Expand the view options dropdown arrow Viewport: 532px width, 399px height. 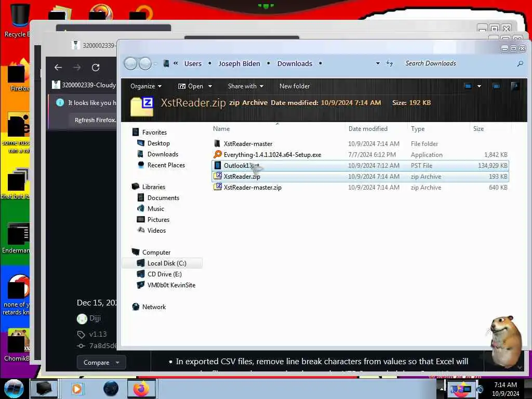[x=479, y=86]
